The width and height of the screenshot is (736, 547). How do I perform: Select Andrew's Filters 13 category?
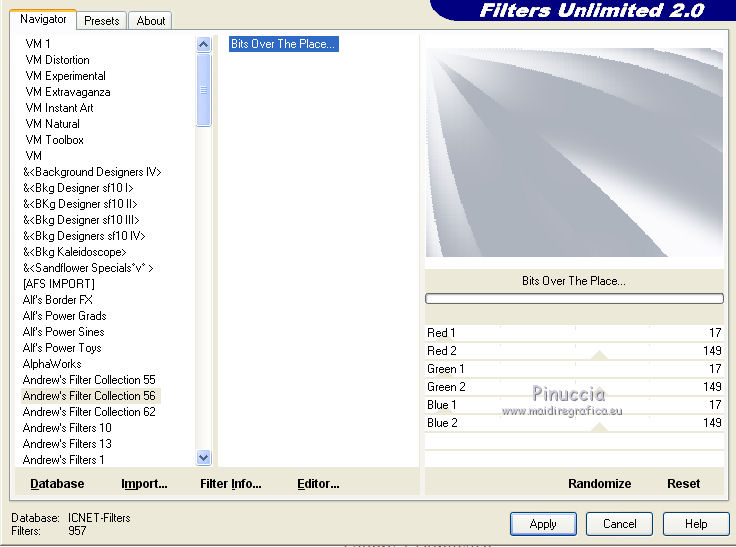67,443
